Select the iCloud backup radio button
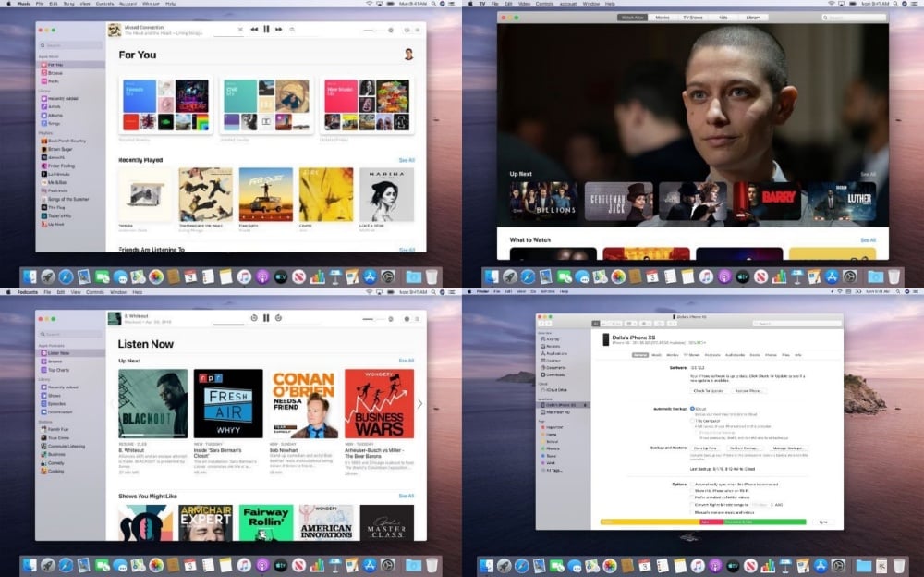Viewport: 924px width, 577px height. pyautogui.click(x=692, y=407)
